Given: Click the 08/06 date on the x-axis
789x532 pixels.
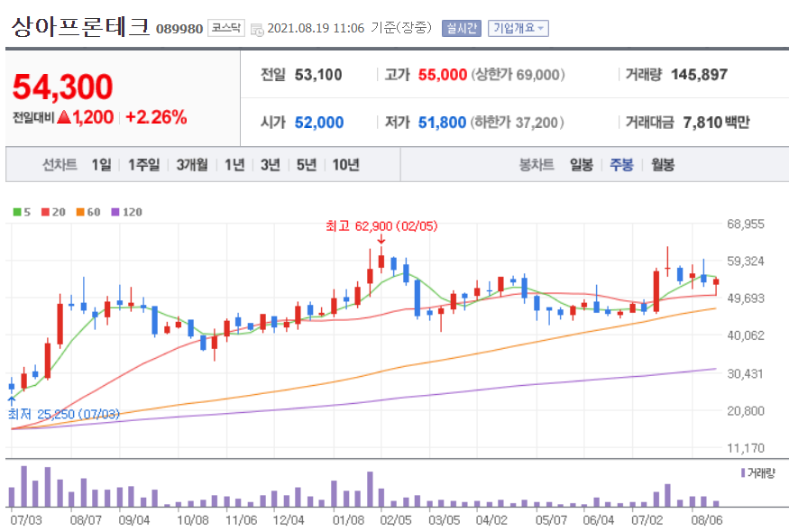Looking at the screenshot, I should [x=706, y=520].
